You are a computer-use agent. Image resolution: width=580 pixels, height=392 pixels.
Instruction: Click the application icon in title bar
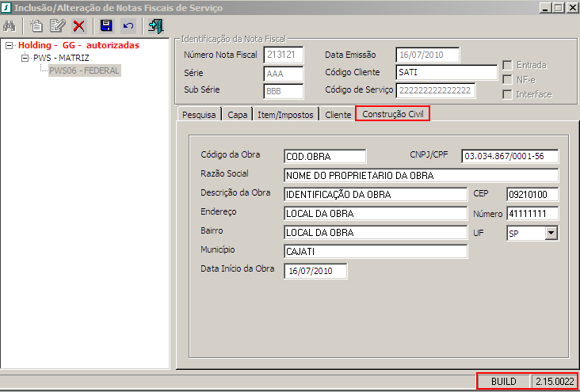pos(7,7)
